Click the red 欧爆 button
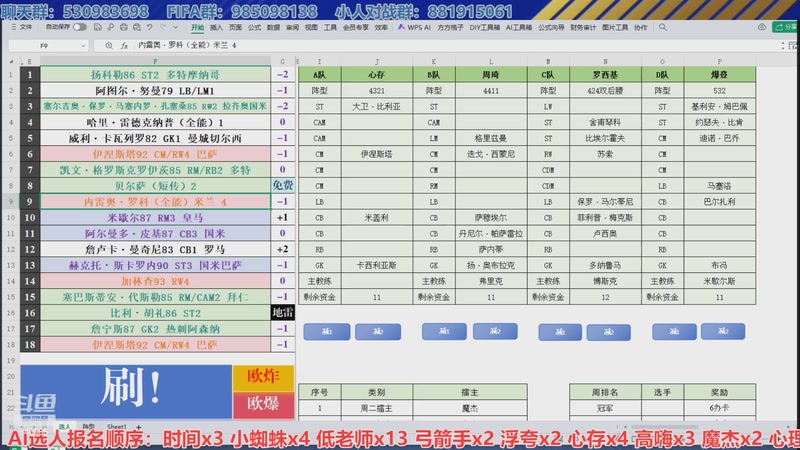 point(263,405)
